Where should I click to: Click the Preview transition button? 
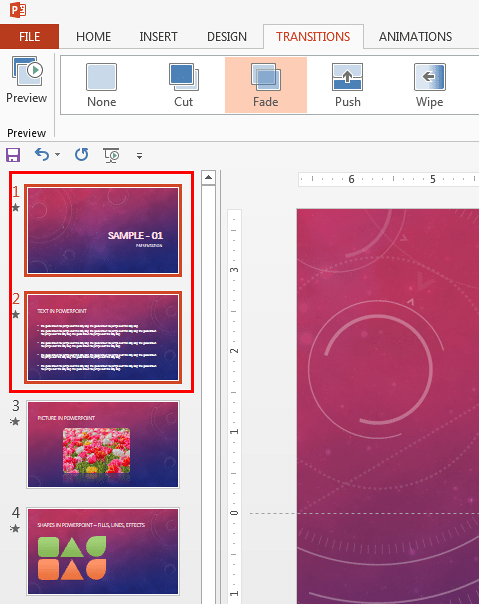[x=26, y=81]
